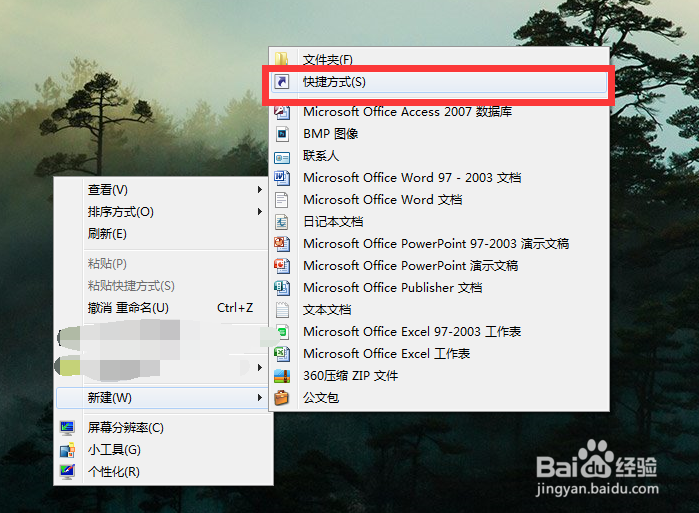The height and width of the screenshot is (513, 699).
Task: Click the Word 97 - 2003 document icon
Action: coord(282,178)
